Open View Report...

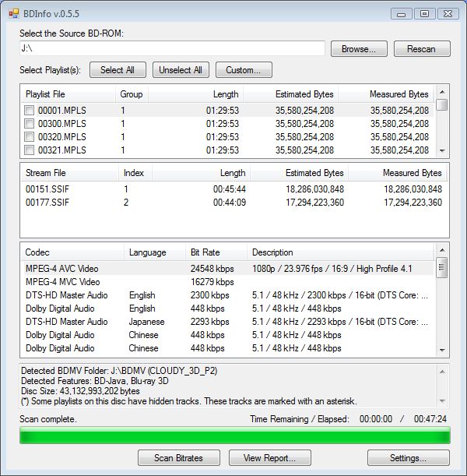pos(270,458)
